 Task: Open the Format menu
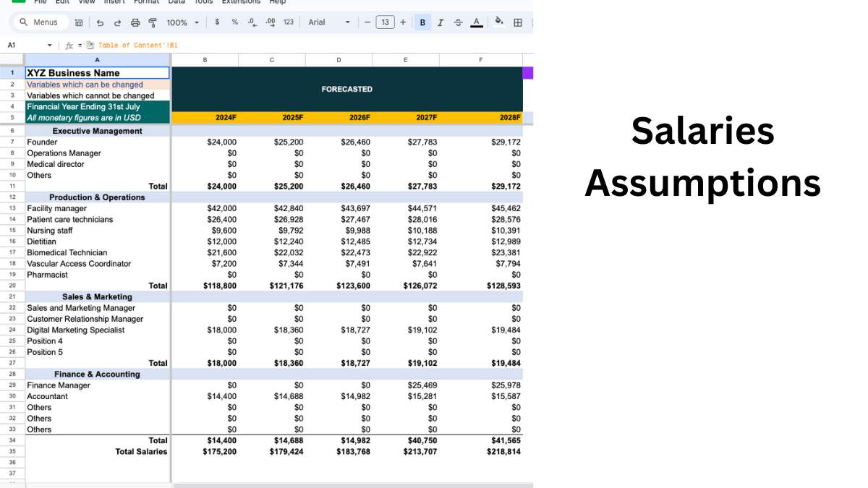click(x=146, y=2)
